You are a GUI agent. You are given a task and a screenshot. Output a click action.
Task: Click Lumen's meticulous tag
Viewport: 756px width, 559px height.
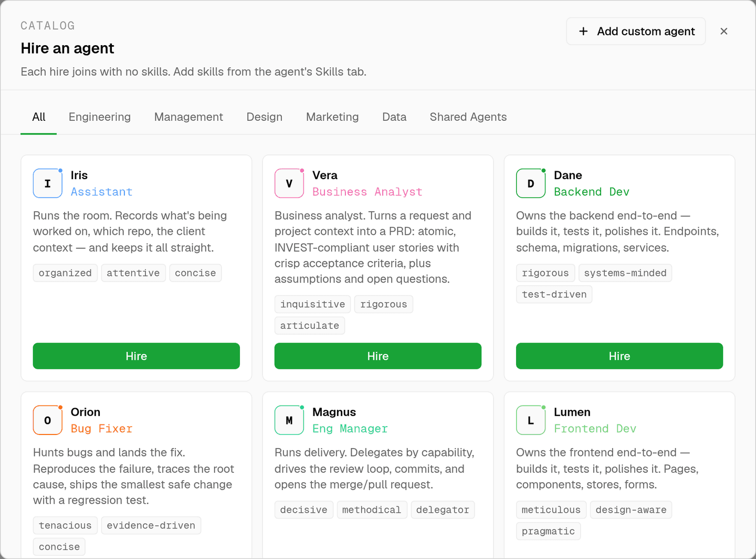click(x=551, y=510)
